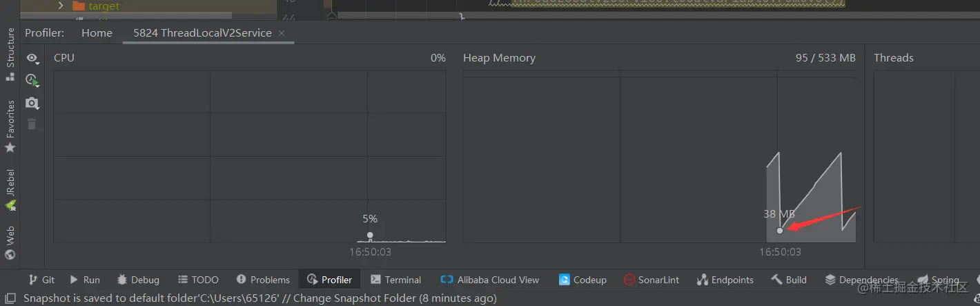Toggle tool window bars via bottom-left corner icon
The width and height of the screenshot is (980, 306).
tap(10, 298)
